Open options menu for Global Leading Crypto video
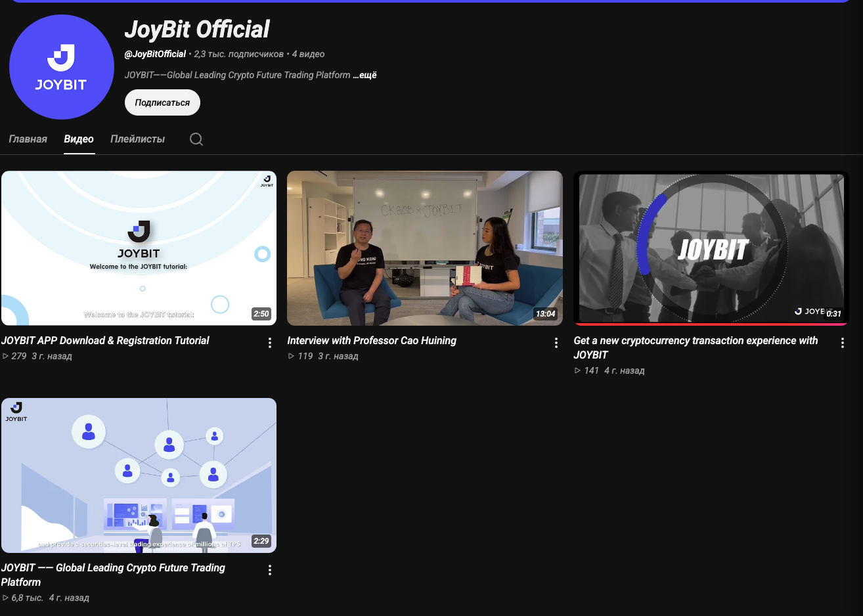 pyautogui.click(x=270, y=570)
